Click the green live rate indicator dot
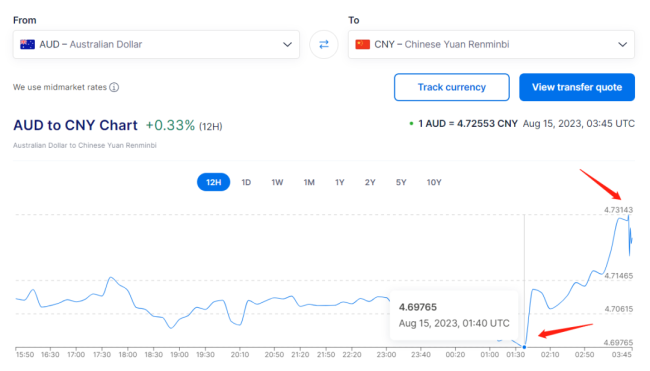This screenshot has width=650, height=371. 411,124
